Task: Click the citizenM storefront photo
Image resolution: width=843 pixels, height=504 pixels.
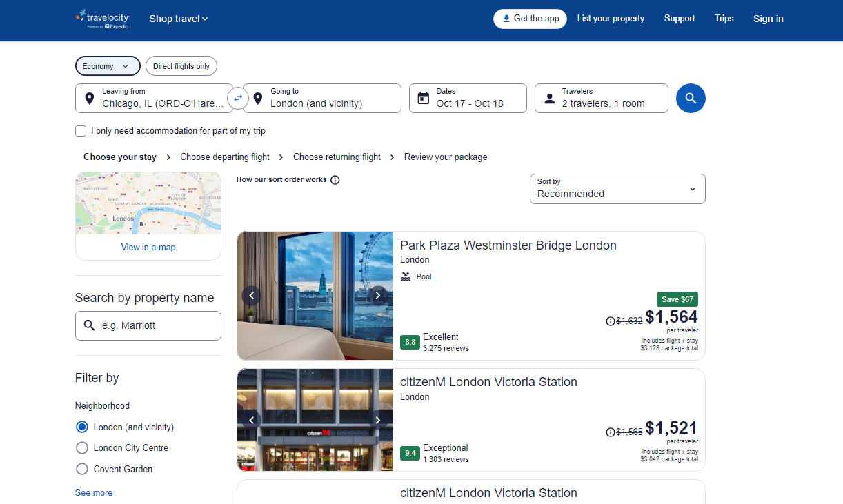Action: 315,420
